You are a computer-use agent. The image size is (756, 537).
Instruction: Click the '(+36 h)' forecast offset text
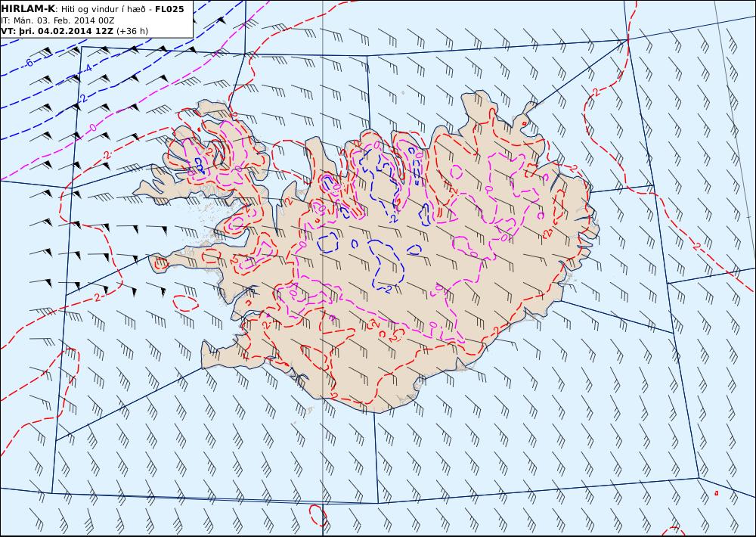pos(132,31)
